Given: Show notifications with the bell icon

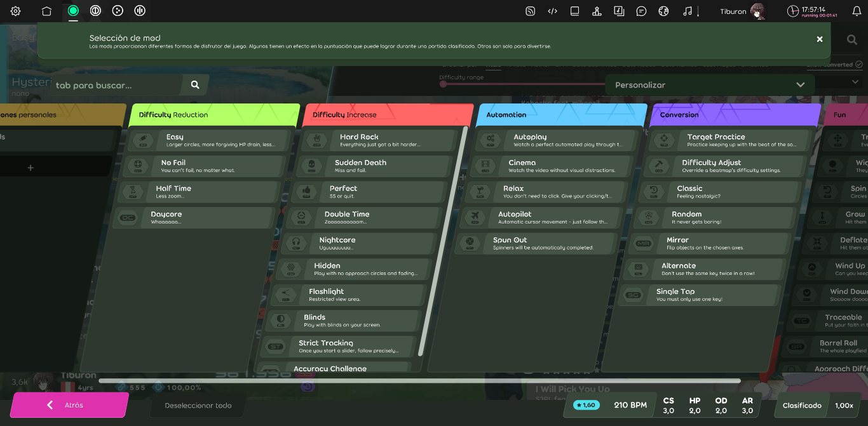Looking at the screenshot, I should point(857,11).
